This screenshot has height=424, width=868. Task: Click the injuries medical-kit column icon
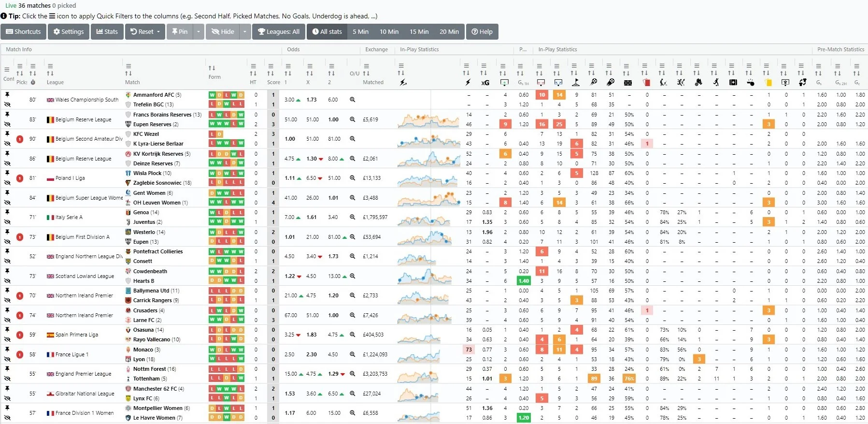coord(733,82)
